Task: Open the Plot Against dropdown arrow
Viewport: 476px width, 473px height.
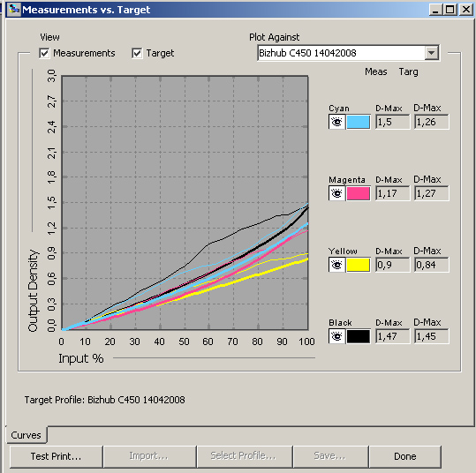Action: pyautogui.click(x=431, y=53)
